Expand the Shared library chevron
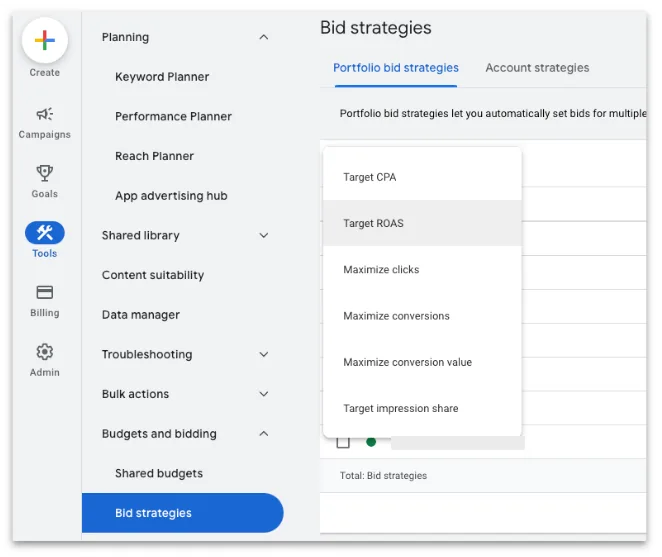The image size is (662, 557). [264, 235]
